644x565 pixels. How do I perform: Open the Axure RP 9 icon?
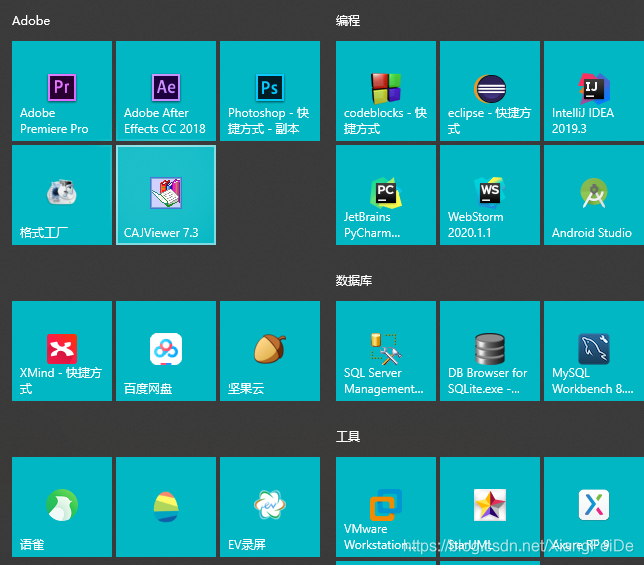coord(594,505)
